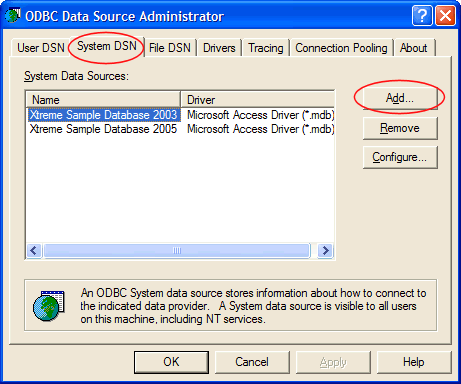Viewport: 461px width, 384px height.
Task: Open the Tracing tab
Action: [266, 48]
